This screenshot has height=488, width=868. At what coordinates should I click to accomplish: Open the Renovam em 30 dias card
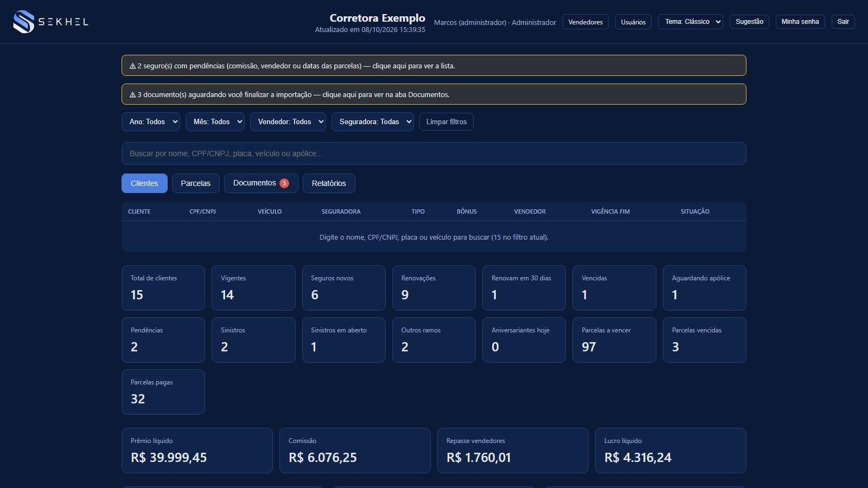[524, 288]
